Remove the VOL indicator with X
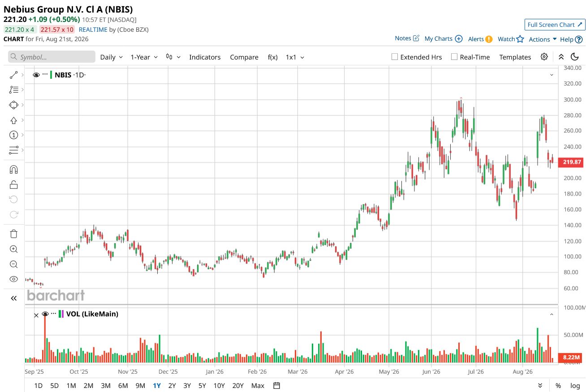This screenshot has height=392, width=586. point(36,315)
